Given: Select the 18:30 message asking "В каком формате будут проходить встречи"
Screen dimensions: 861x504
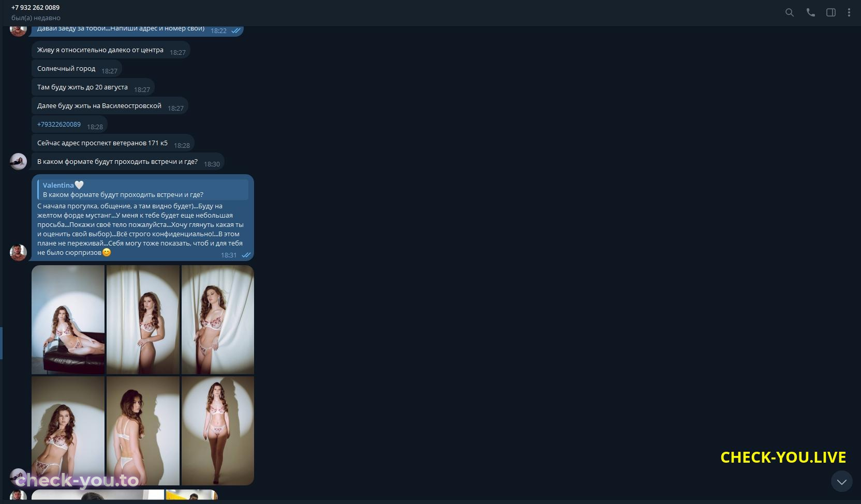Looking at the screenshot, I should click(x=128, y=162).
